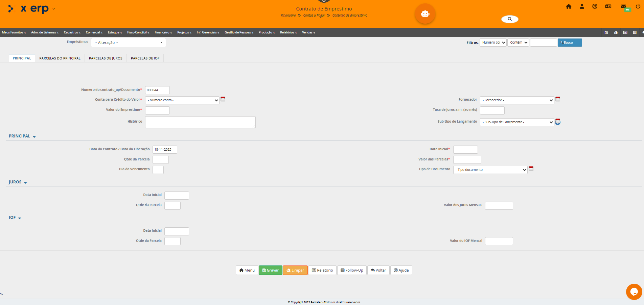Click the green Gravar button
Viewport: 644px width, 305px height.
tap(270, 270)
